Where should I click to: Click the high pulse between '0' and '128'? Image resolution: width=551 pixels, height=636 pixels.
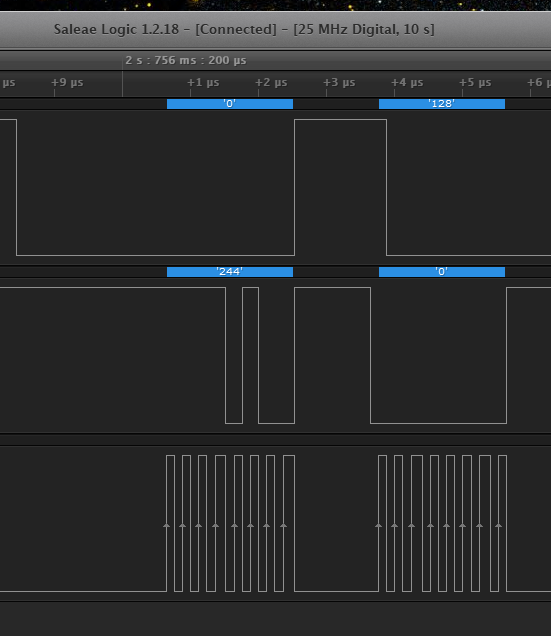340,187
